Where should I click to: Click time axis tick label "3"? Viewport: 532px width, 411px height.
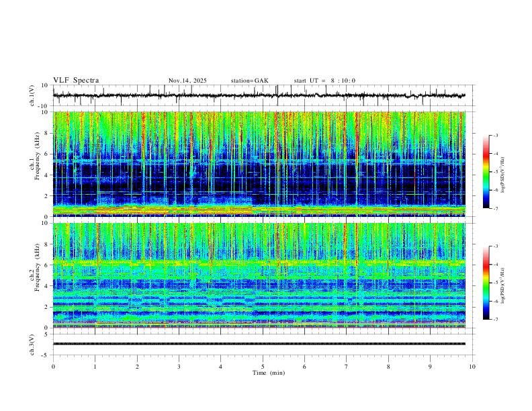click(x=179, y=367)
